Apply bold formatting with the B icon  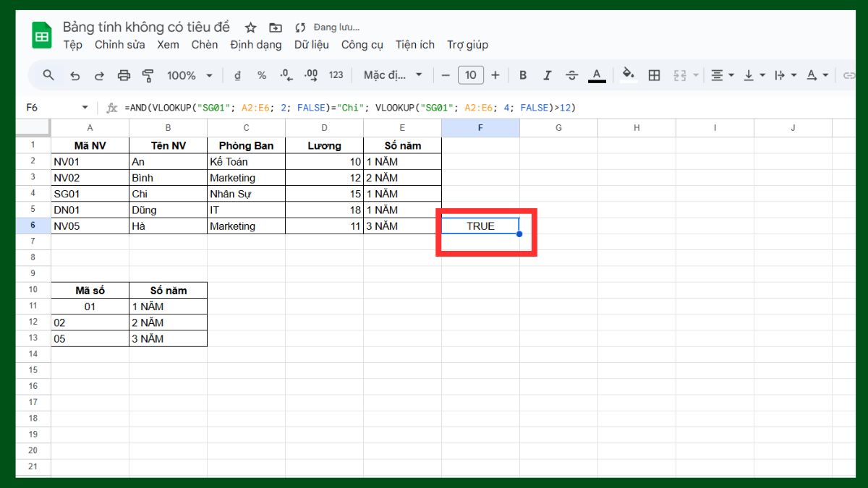(x=523, y=74)
